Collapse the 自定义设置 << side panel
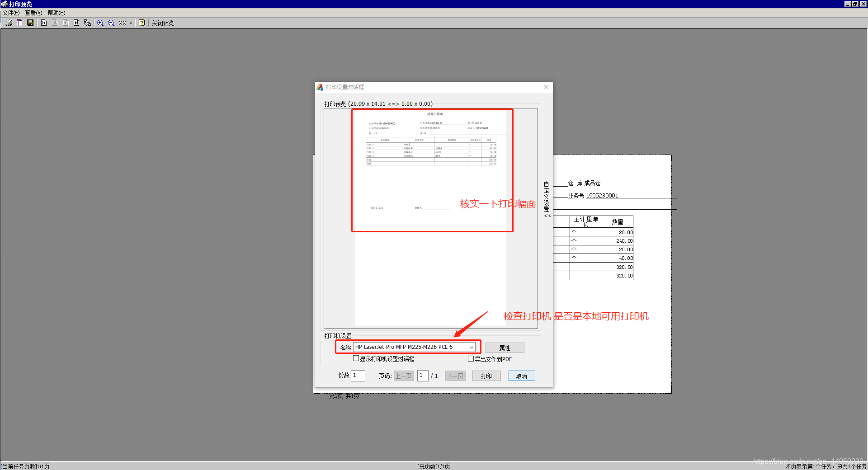Image resolution: width=868 pixels, height=470 pixels. 547,200
